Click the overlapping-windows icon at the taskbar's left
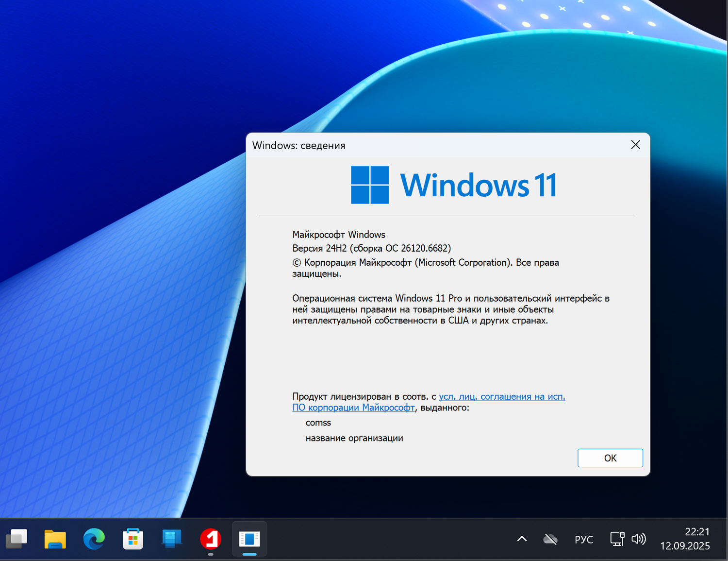The width and height of the screenshot is (728, 561). [17, 539]
